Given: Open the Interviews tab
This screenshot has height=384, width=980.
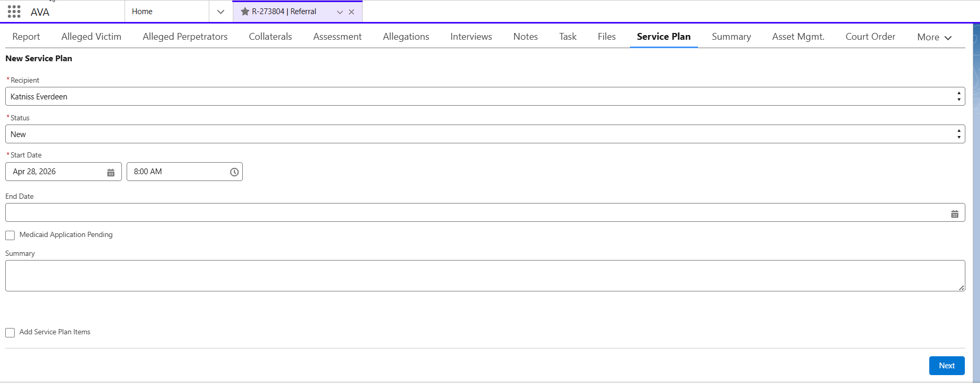Looking at the screenshot, I should (471, 37).
